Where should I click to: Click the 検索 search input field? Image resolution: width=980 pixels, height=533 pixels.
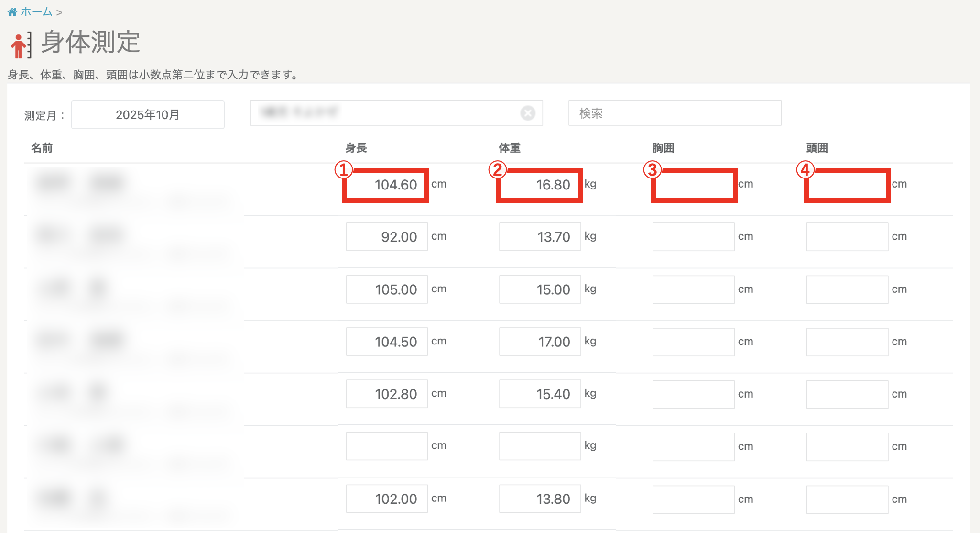674,113
